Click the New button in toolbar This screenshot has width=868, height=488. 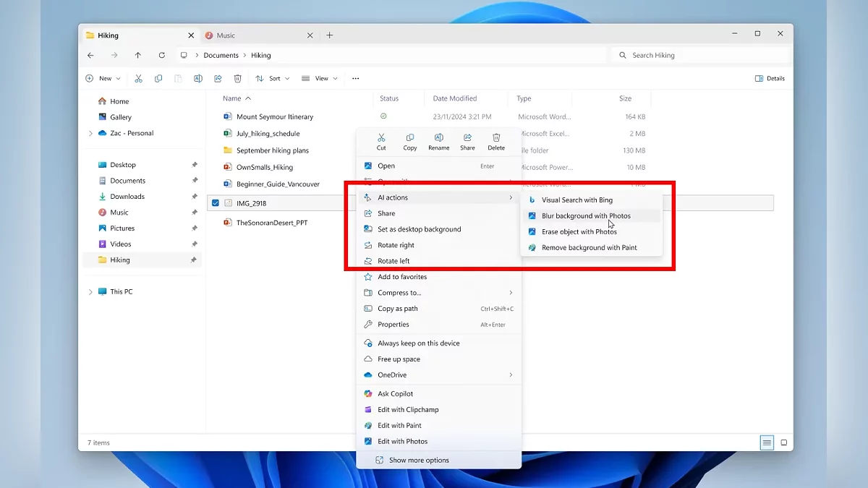[103, 78]
